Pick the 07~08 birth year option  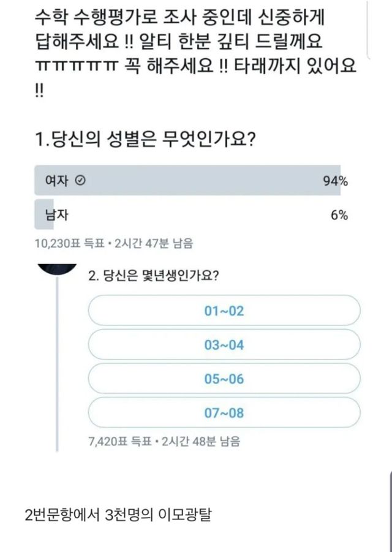point(224,412)
